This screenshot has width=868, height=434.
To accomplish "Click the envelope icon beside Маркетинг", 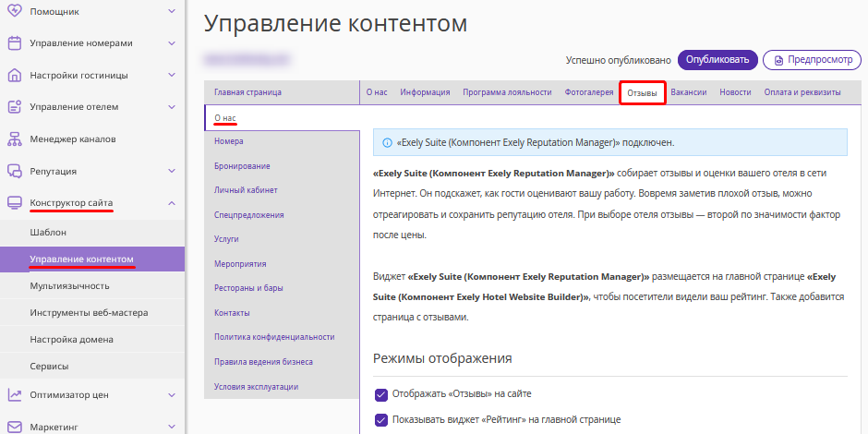I will click(x=15, y=428).
